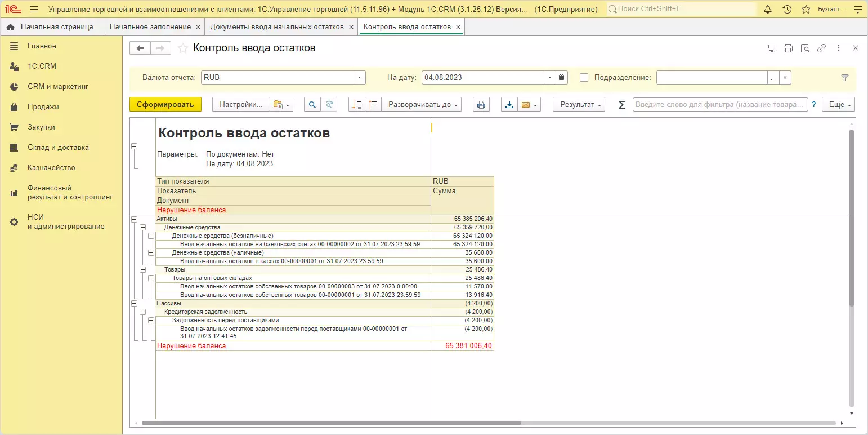
Task: Save the report with diskette icon
Action: 771,48
